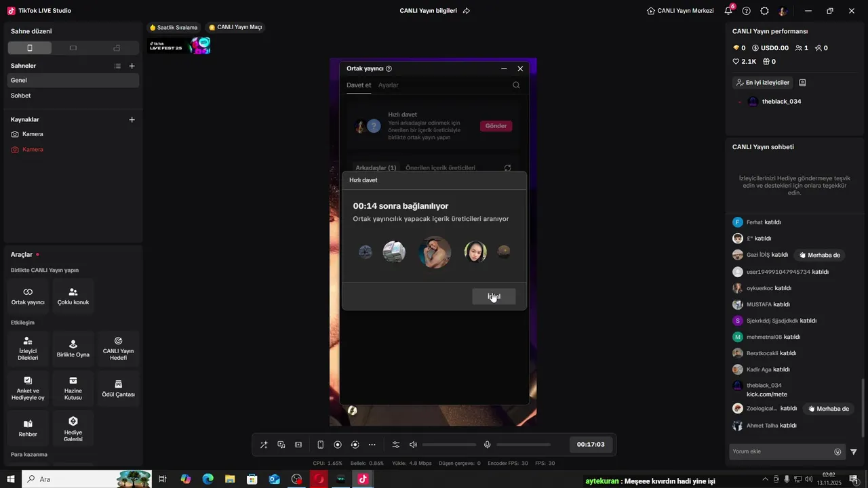Screen dimensions: 868x488
Task: Select the Sohbet scene
Action: (73, 96)
